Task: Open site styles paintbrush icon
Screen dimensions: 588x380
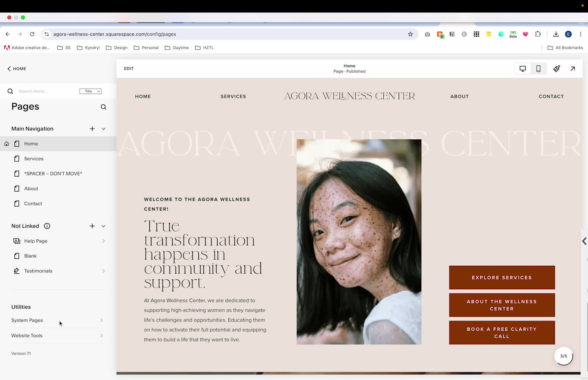Action: (x=556, y=69)
